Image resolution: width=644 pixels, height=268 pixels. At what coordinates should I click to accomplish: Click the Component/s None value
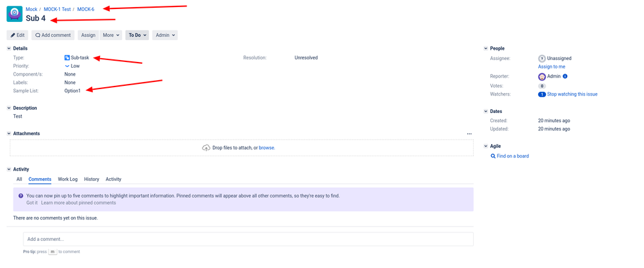[x=70, y=74]
